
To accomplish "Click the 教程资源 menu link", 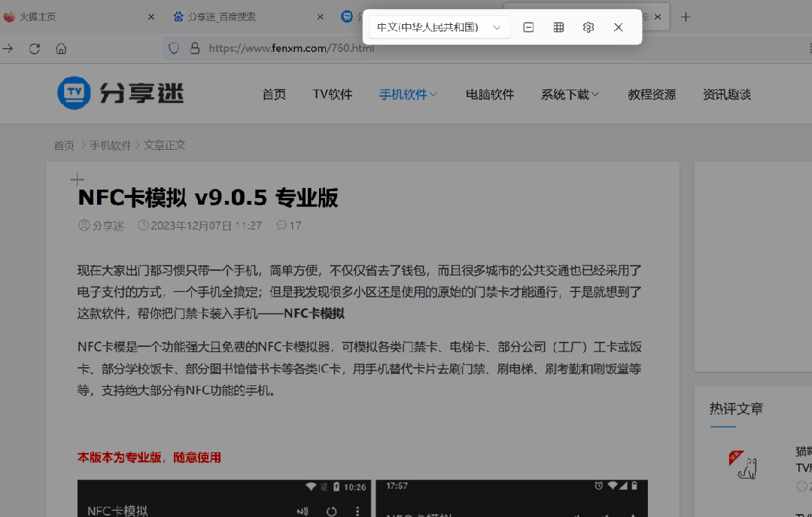I will pyautogui.click(x=652, y=93).
